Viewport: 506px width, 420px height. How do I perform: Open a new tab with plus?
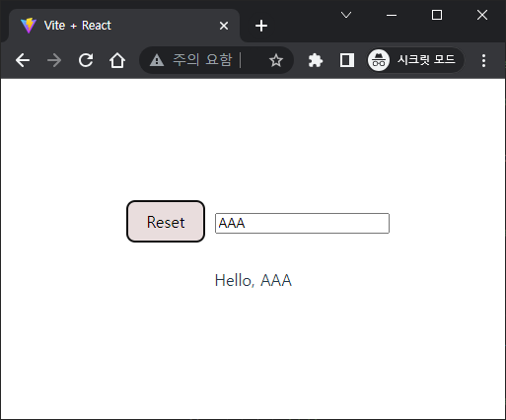(261, 26)
